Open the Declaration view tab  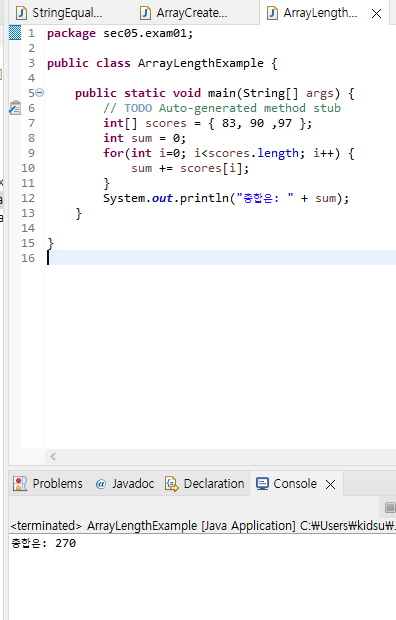tap(205, 484)
